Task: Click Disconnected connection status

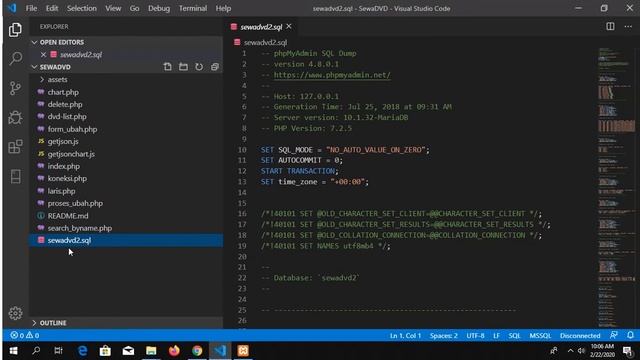Action: click(580, 336)
